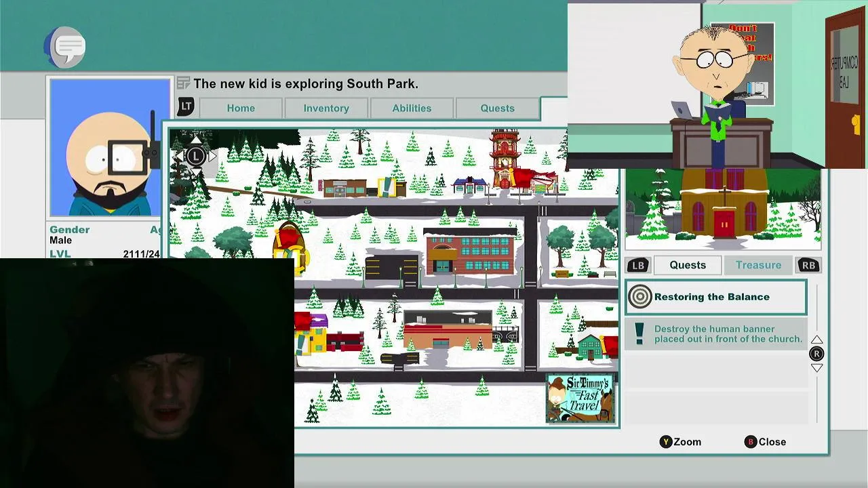Click the 'The new kid is exploring South Park.' status
The width and height of the screenshot is (868, 488).
[306, 84]
